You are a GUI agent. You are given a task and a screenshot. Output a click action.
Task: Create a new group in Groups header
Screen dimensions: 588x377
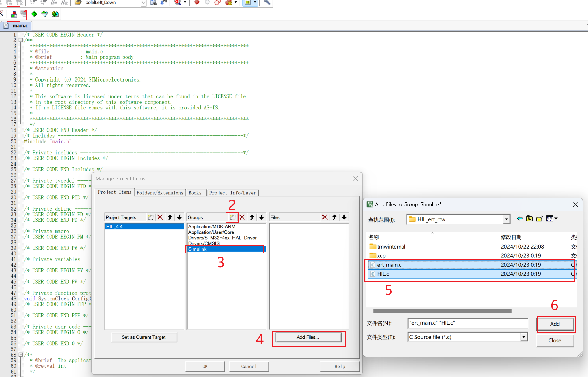(232, 217)
